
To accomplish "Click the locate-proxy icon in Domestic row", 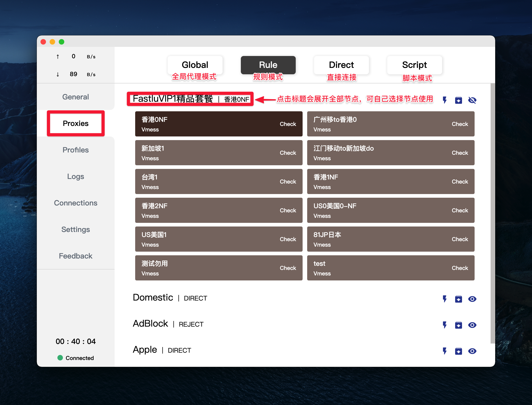I will [458, 299].
